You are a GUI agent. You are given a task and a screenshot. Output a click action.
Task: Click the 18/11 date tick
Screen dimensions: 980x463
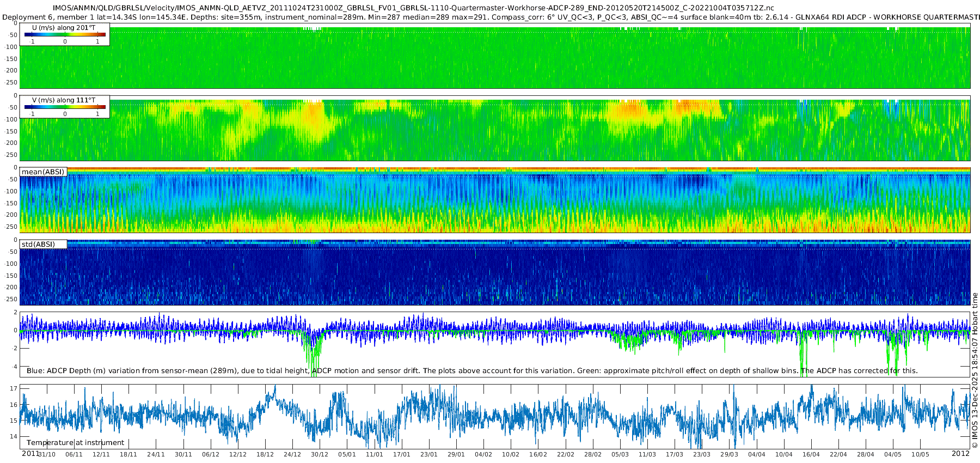(128, 454)
